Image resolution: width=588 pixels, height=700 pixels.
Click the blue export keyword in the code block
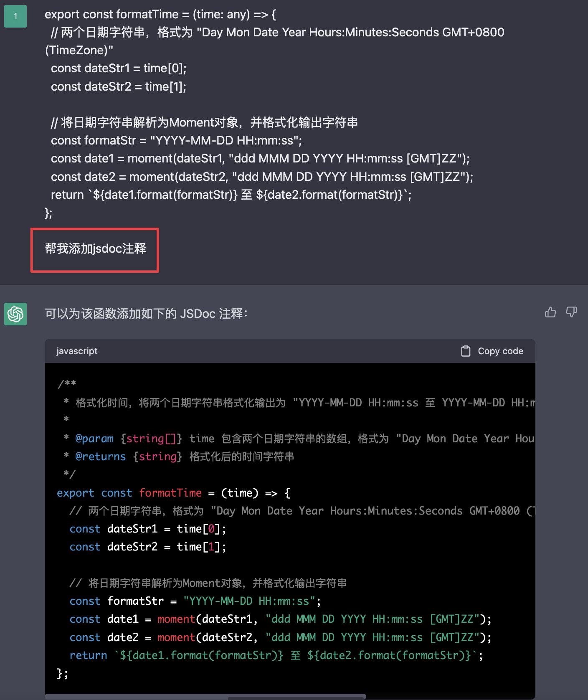pos(76,493)
